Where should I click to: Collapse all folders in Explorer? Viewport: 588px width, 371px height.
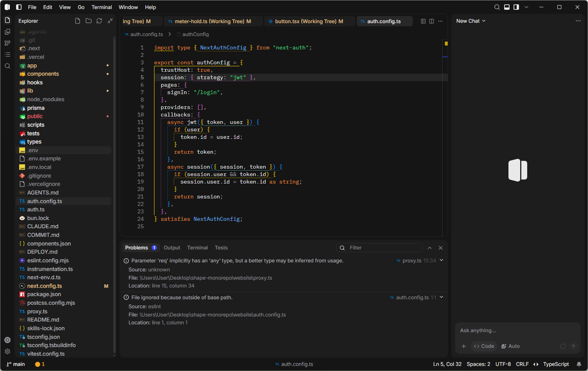[x=110, y=21]
